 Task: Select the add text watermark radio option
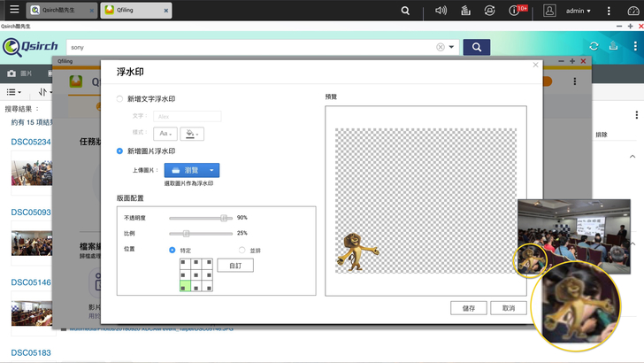tap(120, 99)
